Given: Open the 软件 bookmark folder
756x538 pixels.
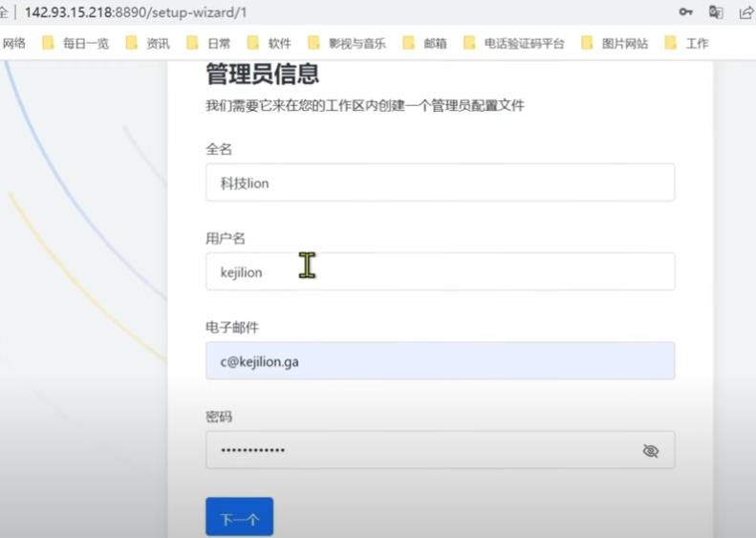Looking at the screenshot, I should point(269,43).
